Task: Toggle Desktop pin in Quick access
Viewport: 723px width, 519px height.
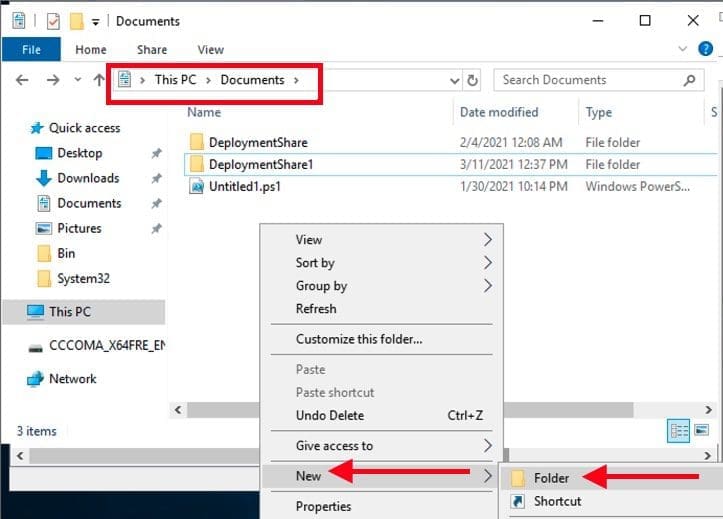Action: click(x=156, y=153)
